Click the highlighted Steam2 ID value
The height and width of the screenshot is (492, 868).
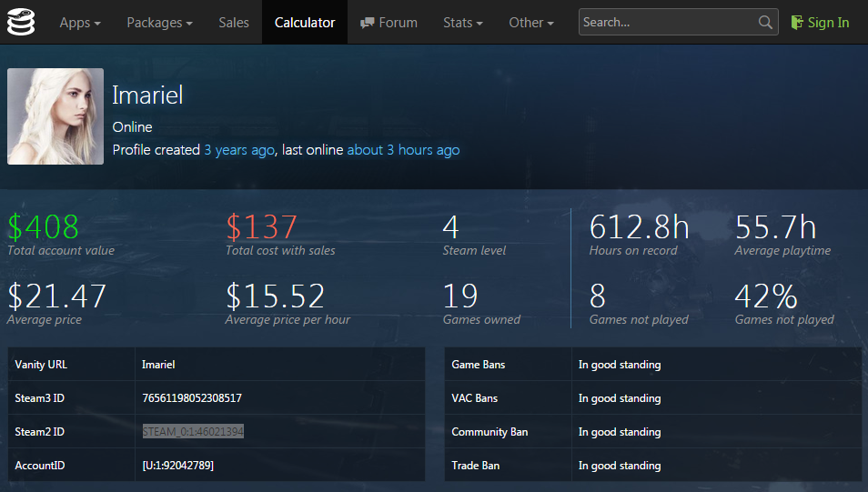click(193, 432)
